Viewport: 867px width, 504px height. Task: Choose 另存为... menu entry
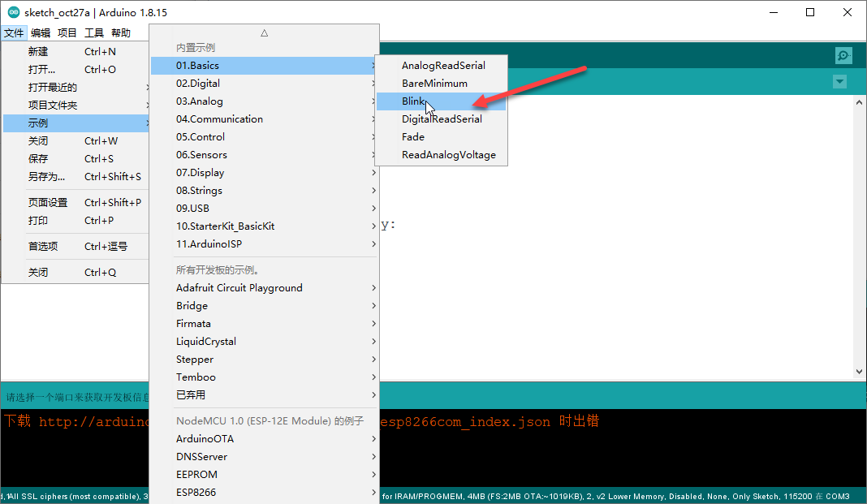(76, 176)
